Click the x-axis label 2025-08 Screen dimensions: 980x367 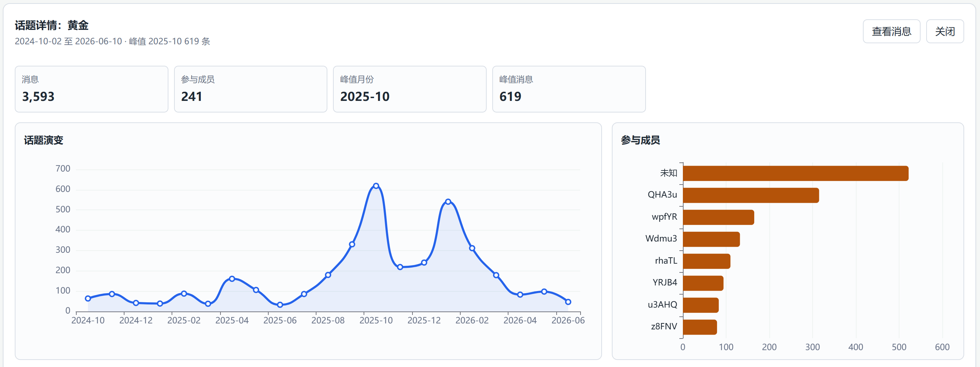pos(328,320)
